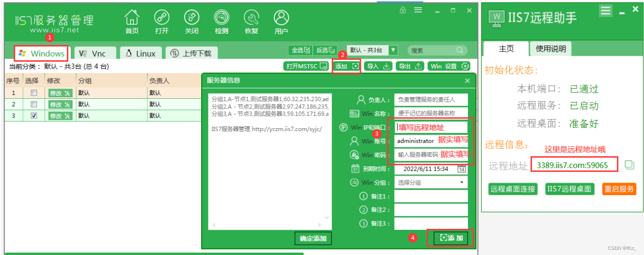Image resolution: width=644 pixels, height=255 pixels.
Task: Switch to the Linux tab
Action: coord(141,53)
